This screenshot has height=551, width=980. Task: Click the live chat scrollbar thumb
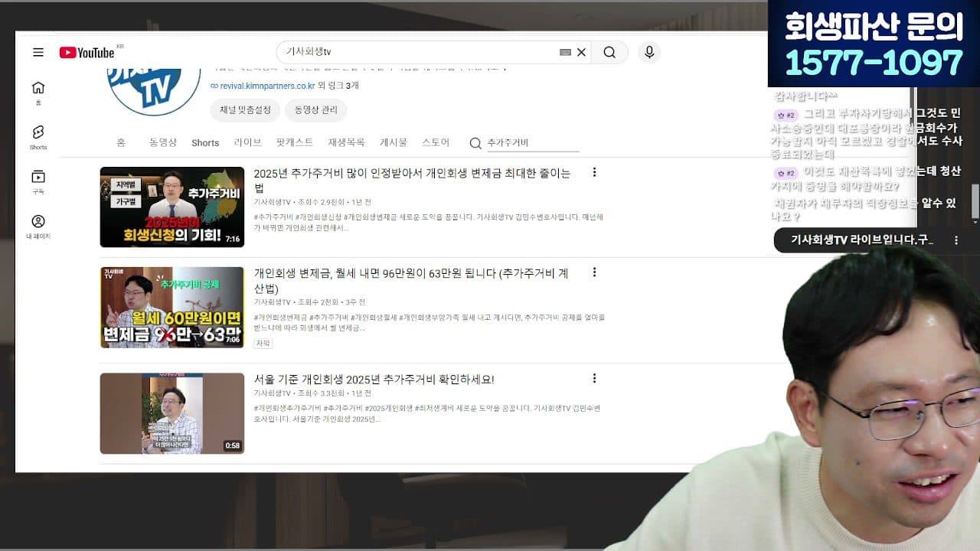tap(975, 201)
